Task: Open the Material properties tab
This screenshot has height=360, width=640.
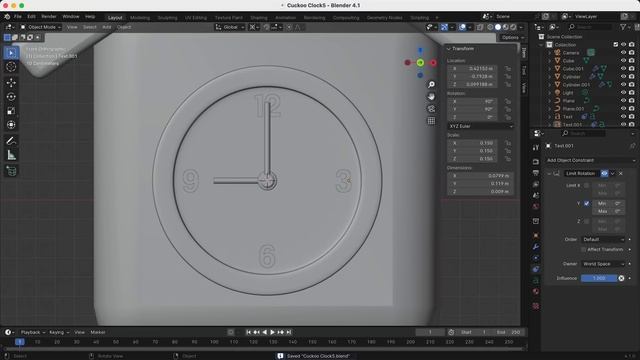Action: (x=536, y=291)
